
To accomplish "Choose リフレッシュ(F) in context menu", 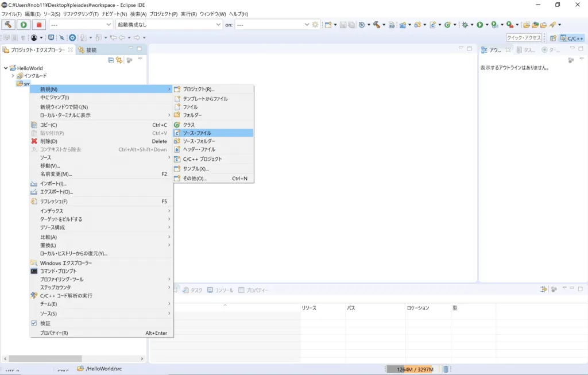I will [101, 202].
